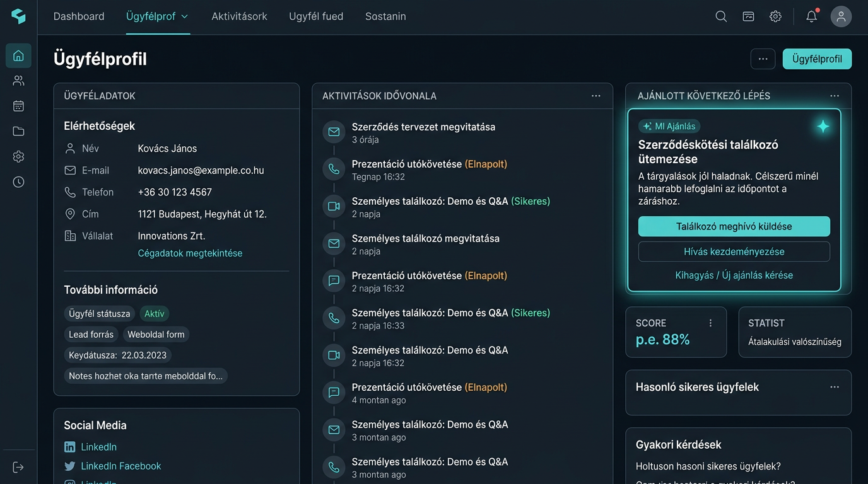Click Hívás kezdeményezése button
Viewport: 868px width, 484px height.
734,251
